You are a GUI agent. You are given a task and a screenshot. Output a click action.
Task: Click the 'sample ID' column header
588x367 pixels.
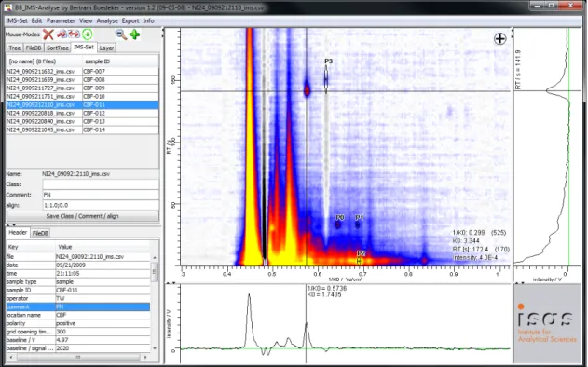point(120,61)
